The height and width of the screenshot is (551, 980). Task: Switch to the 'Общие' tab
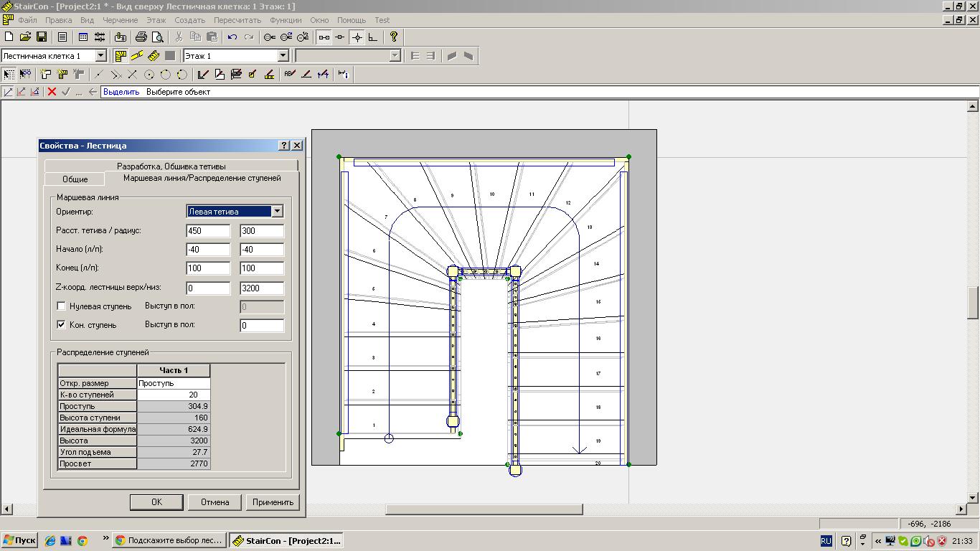(75, 179)
